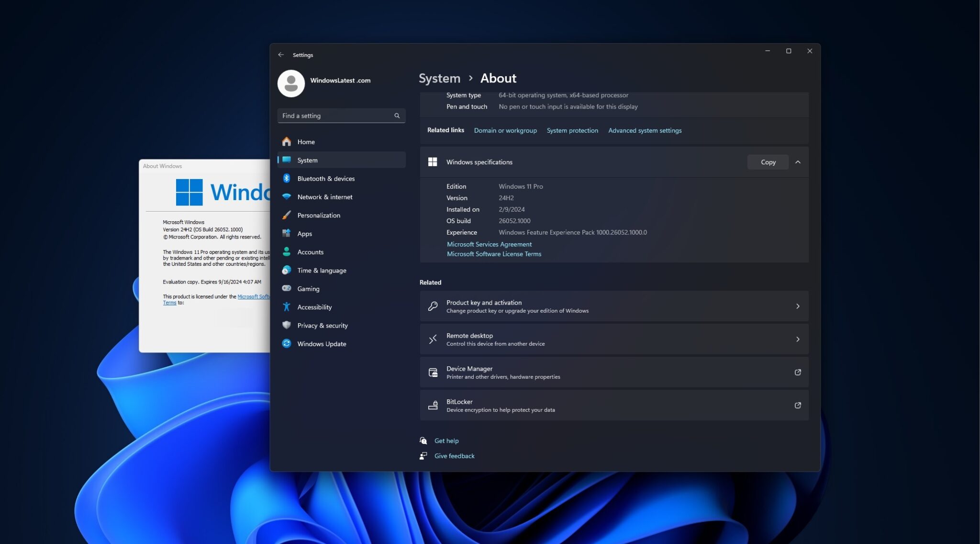
Task: Click the Windows Update icon
Action: pyautogui.click(x=286, y=343)
